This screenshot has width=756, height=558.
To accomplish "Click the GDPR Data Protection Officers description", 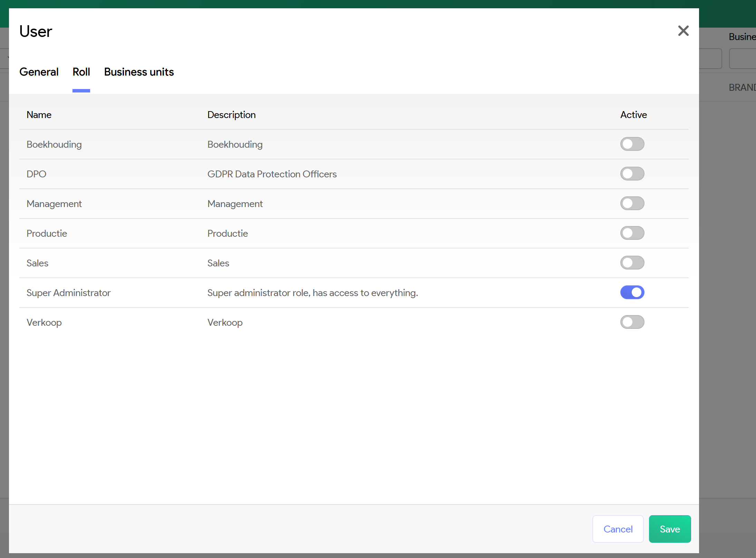I will (272, 174).
